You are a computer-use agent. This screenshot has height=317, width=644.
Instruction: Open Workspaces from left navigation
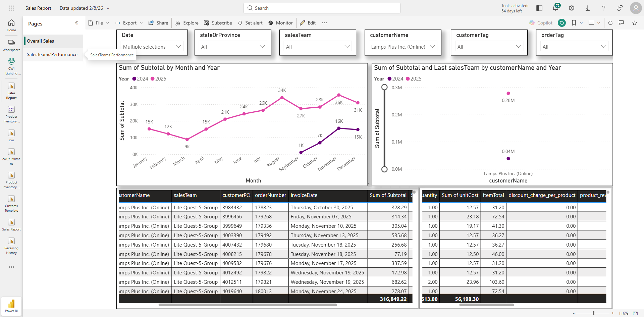pos(11,46)
